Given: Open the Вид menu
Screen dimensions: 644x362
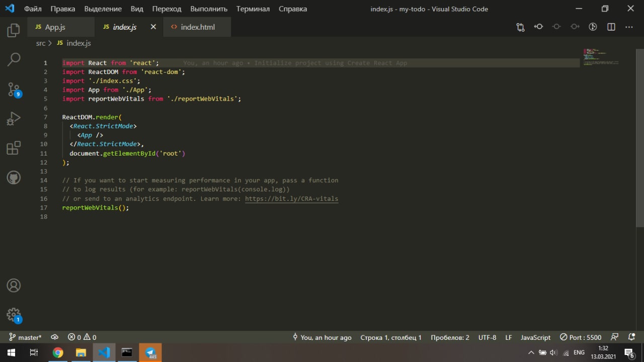Looking at the screenshot, I should (137, 9).
